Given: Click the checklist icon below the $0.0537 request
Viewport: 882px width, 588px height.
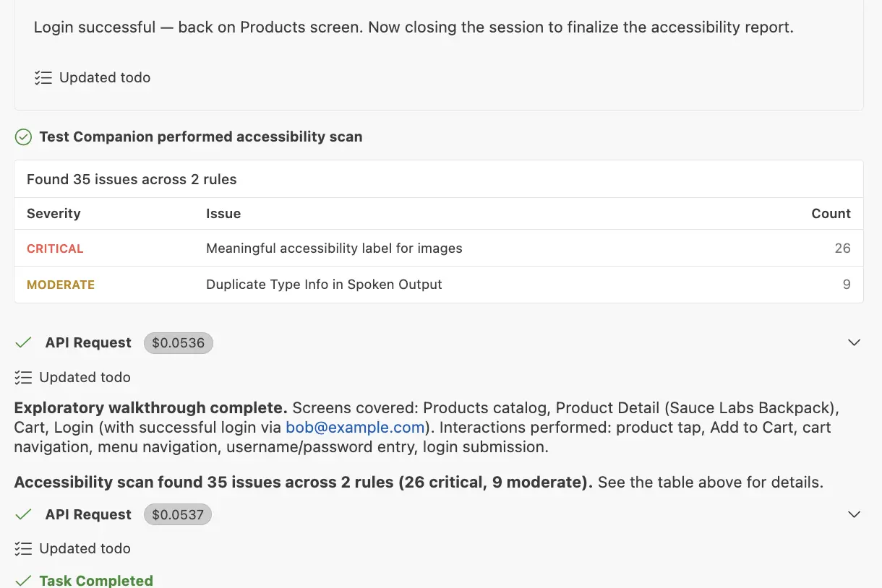Looking at the screenshot, I should click(23, 548).
